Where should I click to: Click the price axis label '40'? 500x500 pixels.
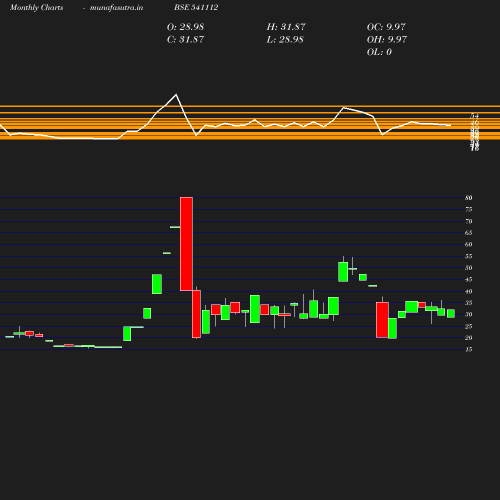click(469, 291)
